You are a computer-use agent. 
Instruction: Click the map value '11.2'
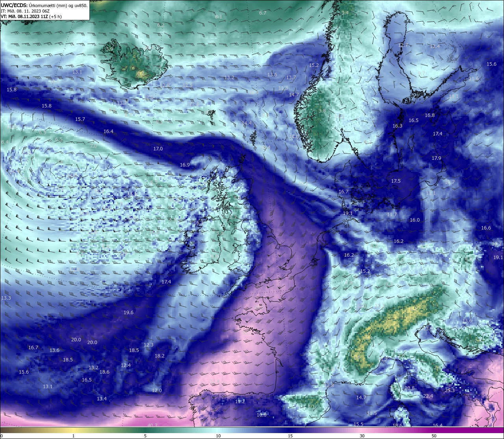click(240, 402)
